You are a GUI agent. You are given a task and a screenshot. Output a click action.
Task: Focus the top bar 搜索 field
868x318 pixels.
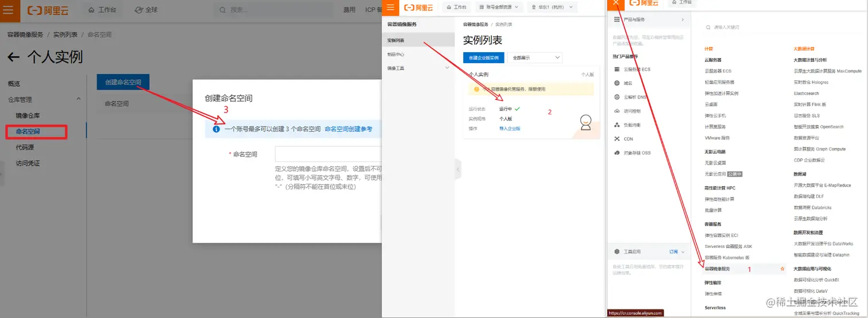click(x=273, y=10)
